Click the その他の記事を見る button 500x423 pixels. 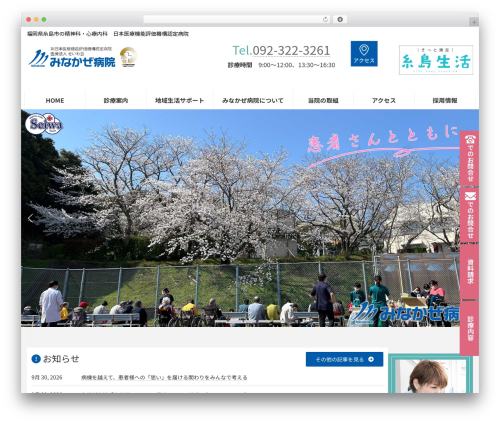click(x=344, y=359)
